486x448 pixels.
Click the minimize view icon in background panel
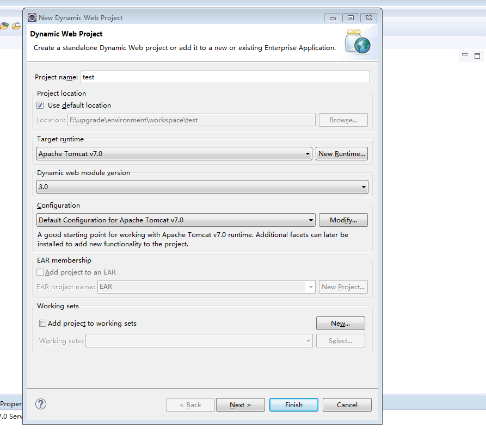tap(465, 55)
